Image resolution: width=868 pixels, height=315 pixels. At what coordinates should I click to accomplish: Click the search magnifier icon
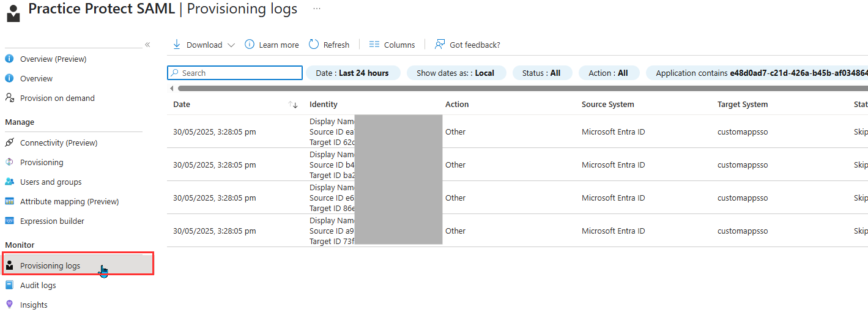click(x=174, y=73)
